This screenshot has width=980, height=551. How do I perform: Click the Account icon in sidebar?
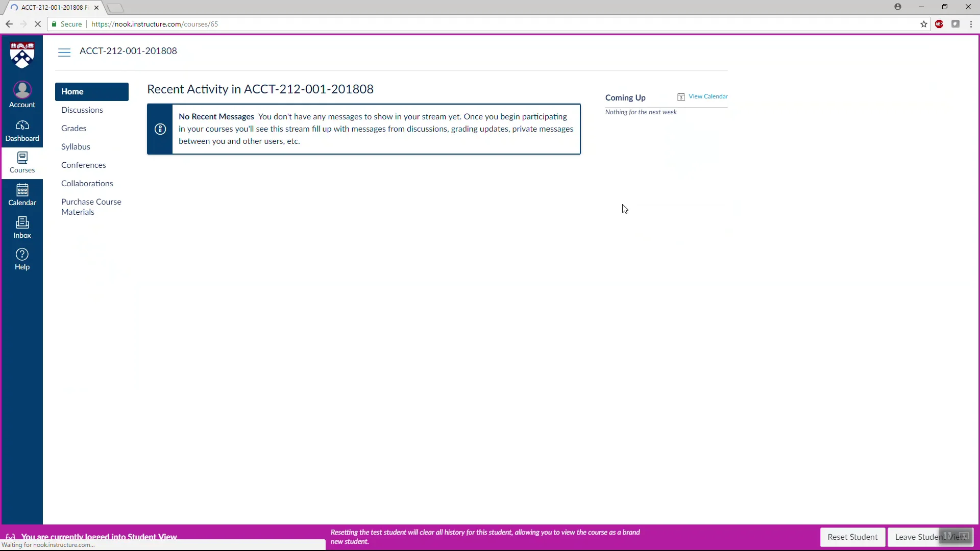22,94
